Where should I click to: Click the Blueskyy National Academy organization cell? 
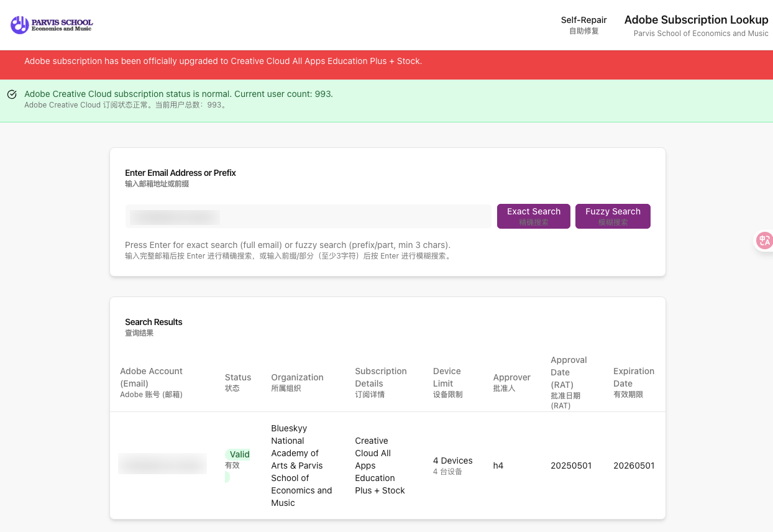click(301, 465)
